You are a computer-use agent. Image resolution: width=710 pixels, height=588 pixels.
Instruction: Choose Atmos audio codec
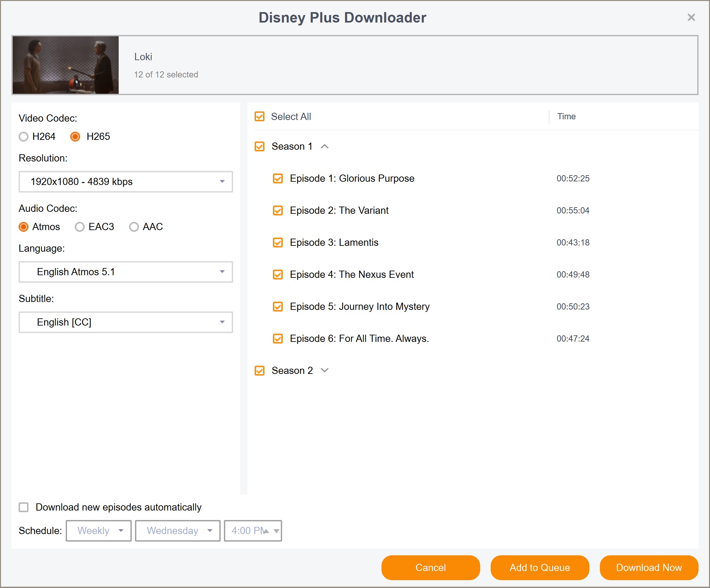click(x=23, y=227)
